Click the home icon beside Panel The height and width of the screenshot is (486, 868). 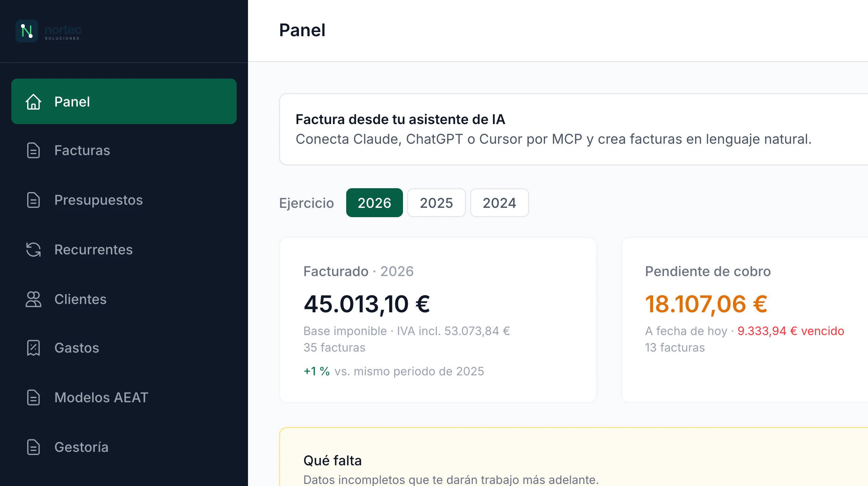pyautogui.click(x=33, y=102)
